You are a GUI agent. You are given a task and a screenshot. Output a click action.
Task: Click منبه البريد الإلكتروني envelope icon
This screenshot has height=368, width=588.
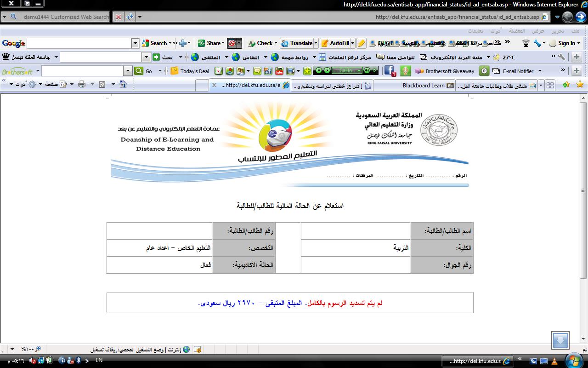[x=424, y=57]
